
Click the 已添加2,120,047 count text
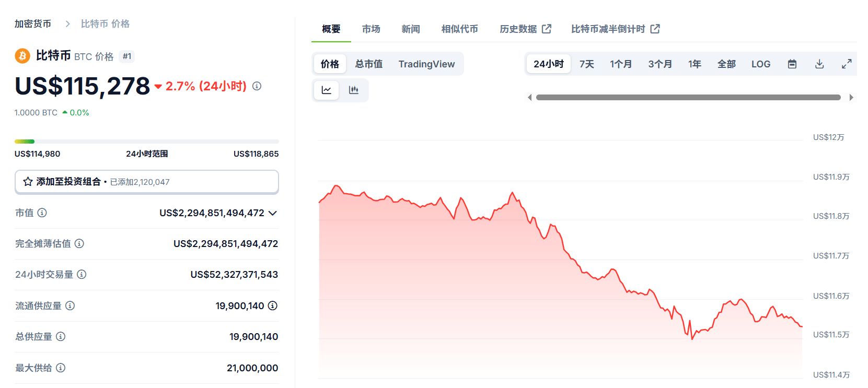pyautogui.click(x=140, y=182)
